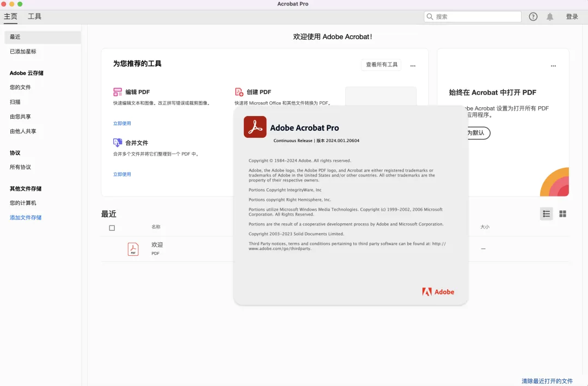
Task: Click 立即使用 under 合并文件
Action: 122,174
